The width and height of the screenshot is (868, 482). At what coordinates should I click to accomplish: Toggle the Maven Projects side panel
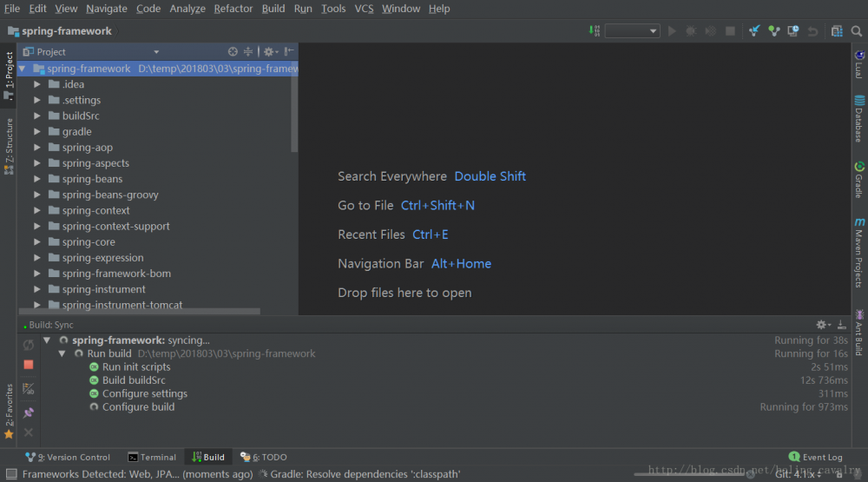pyautogui.click(x=859, y=253)
